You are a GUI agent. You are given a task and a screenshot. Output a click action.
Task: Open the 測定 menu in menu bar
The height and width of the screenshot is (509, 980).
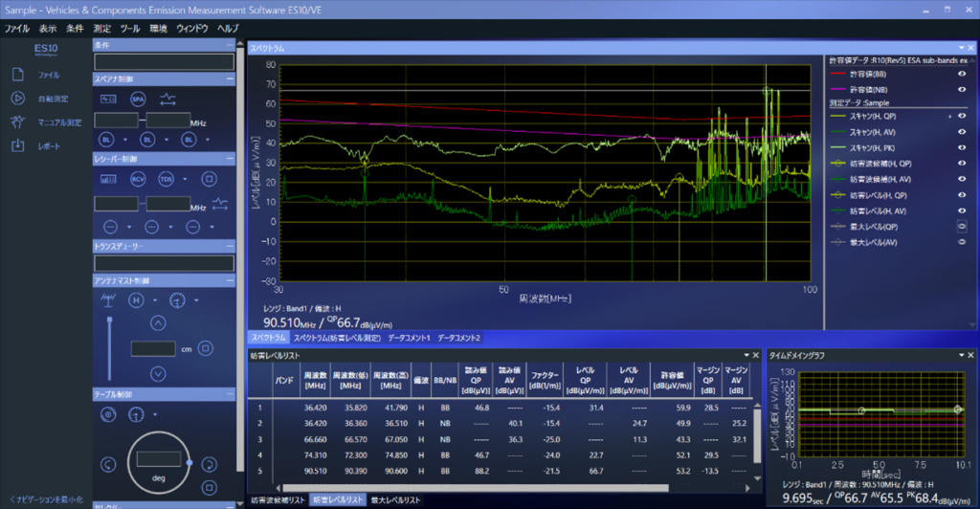point(102,29)
